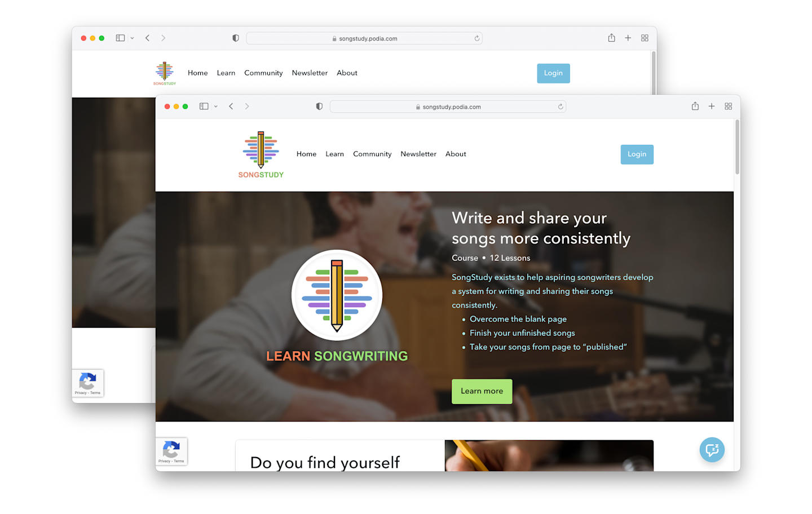
Task: Click the green Learn more button
Action: coord(482,391)
